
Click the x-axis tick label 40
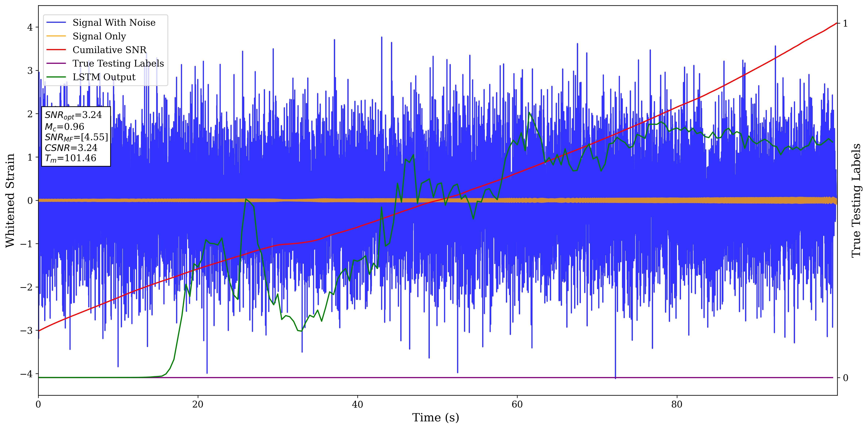click(357, 404)
